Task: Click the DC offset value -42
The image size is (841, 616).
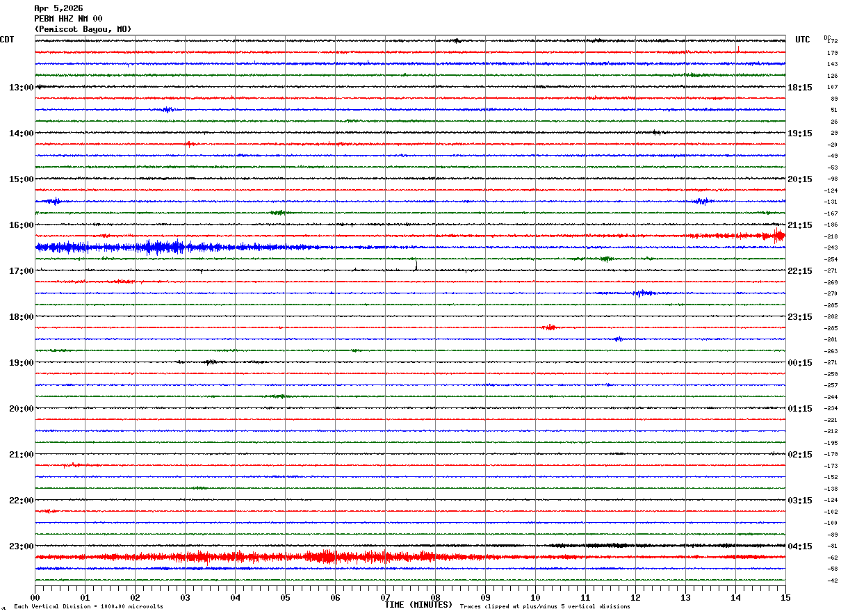Action: tap(832, 581)
